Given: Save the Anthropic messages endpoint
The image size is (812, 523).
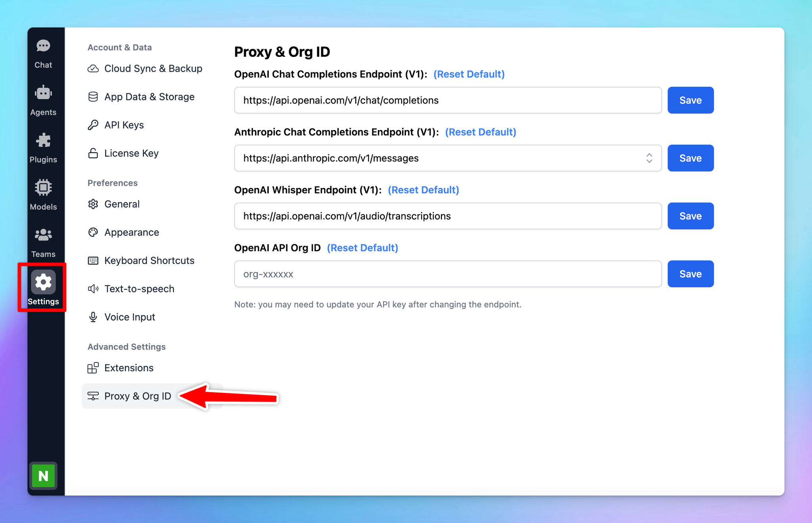Looking at the screenshot, I should (691, 158).
